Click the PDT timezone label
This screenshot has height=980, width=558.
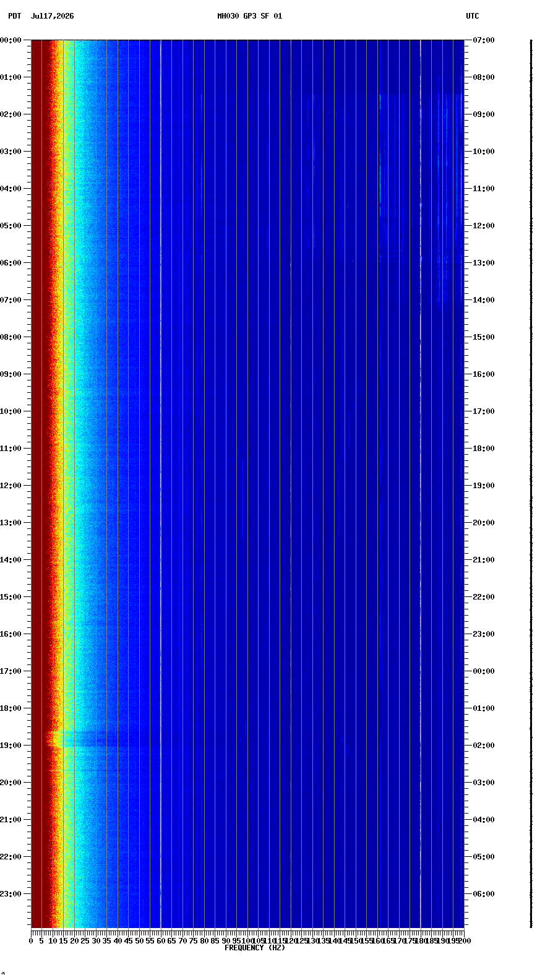(x=14, y=16)
